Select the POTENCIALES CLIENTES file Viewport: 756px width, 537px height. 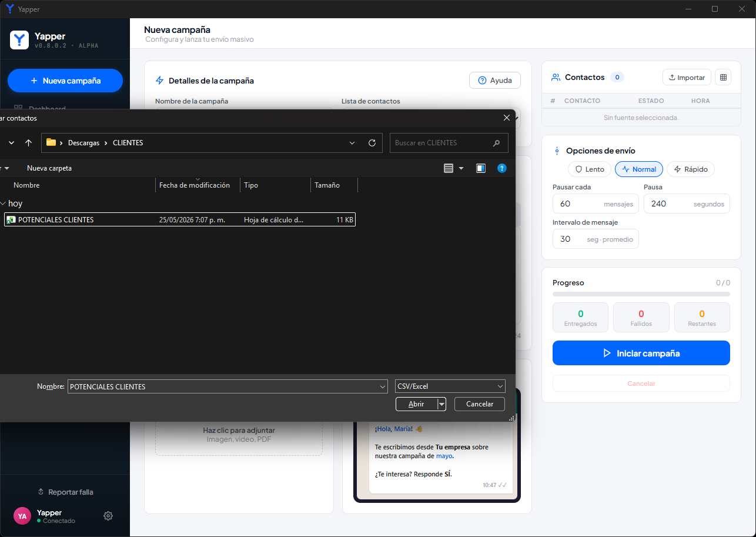click(180, 219)
